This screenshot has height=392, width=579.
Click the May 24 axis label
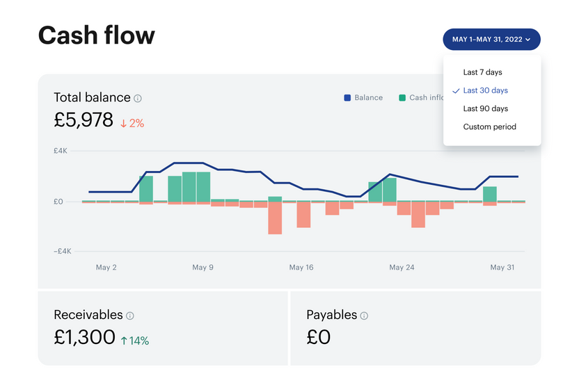[402, 268]
